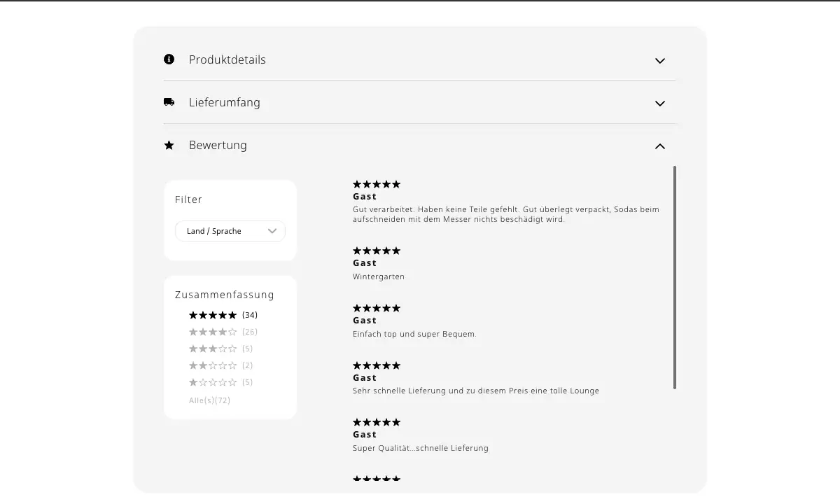
Task: Click the review text 'Wintergarten'
Action: tap(379, 276)
